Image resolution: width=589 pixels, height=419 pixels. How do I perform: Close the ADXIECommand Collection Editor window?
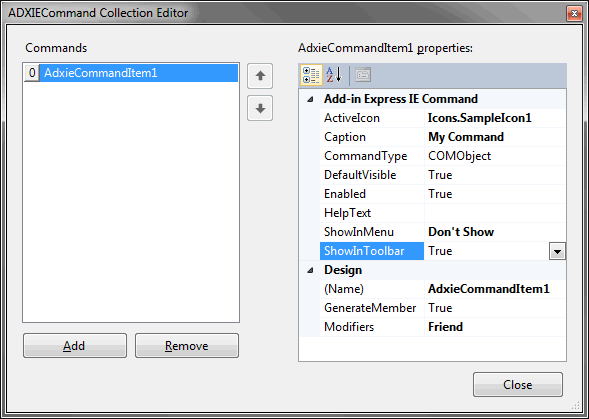[x=574, y=14]
